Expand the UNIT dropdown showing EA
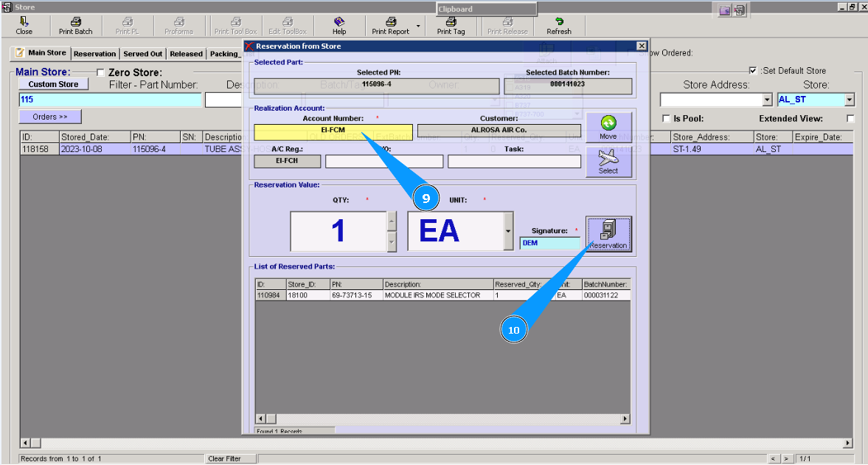Image resolution: width=868 pixels, height=465 pixels. tap(508, 232)
